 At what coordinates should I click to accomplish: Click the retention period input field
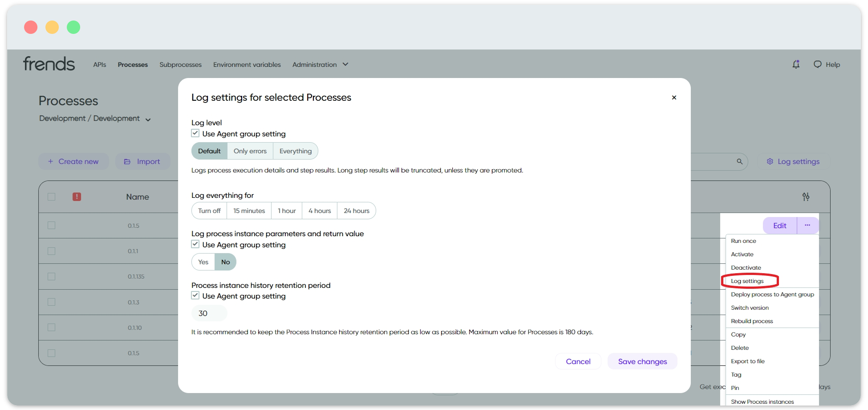209,313
